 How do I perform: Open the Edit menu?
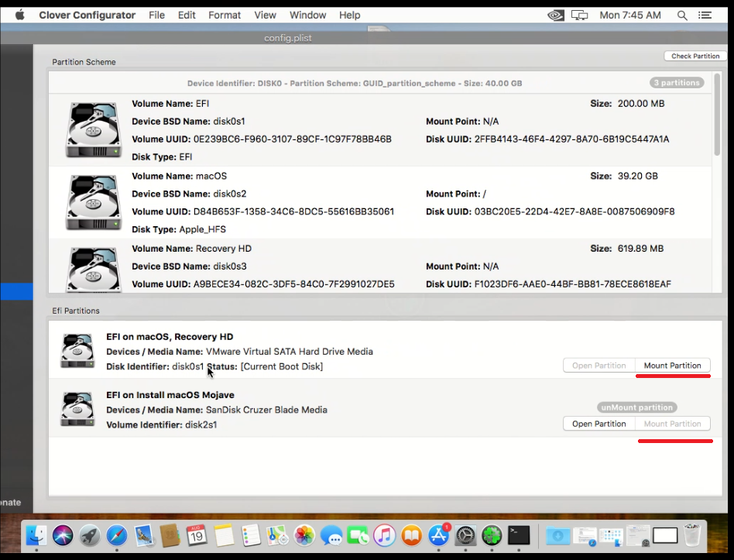click(x=187, y=15)
